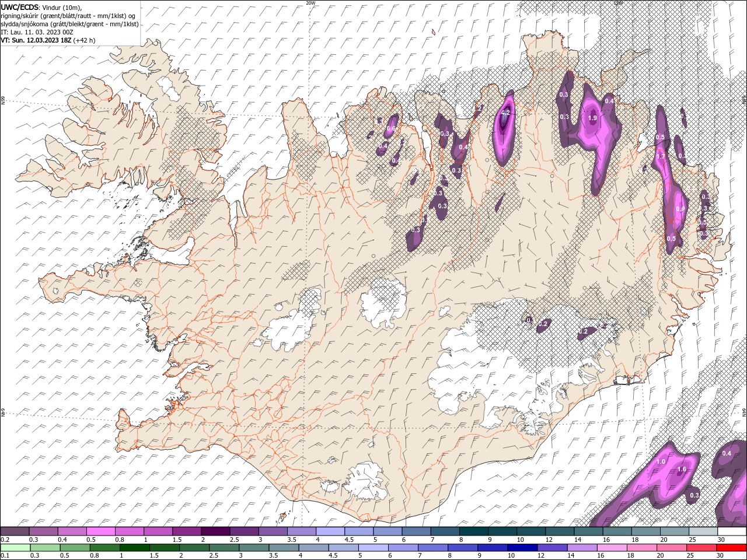Click the 'slydda/snjókoma' legend description line

point(69,24)
